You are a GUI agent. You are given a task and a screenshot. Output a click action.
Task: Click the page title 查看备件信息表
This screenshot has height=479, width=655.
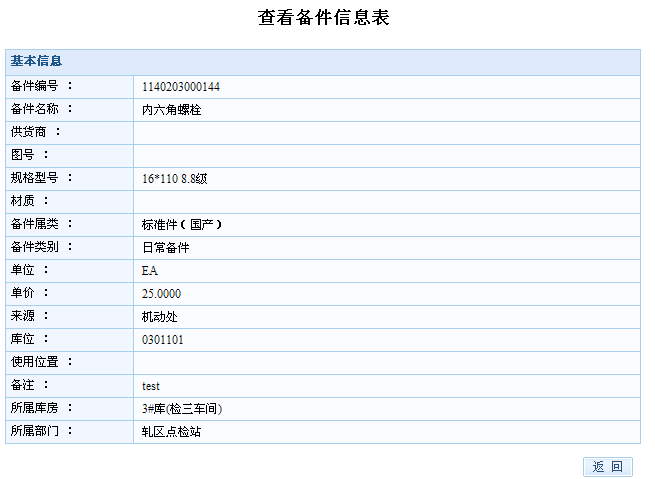324,18
